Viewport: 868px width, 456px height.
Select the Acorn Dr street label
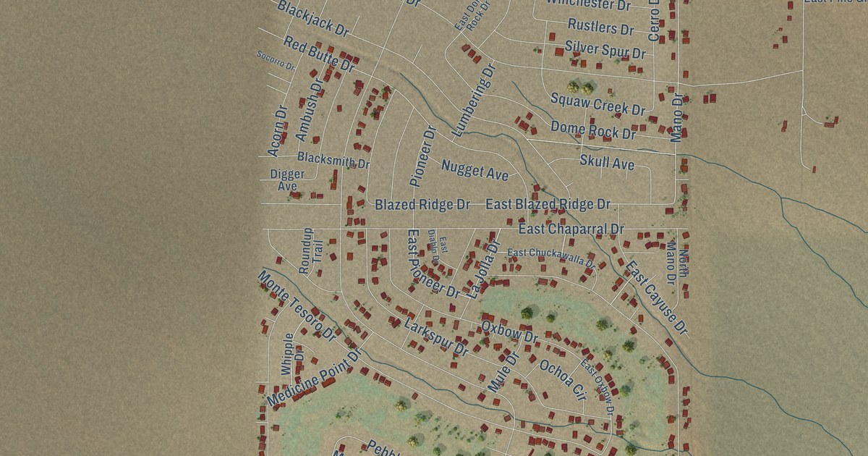point(278,131)
